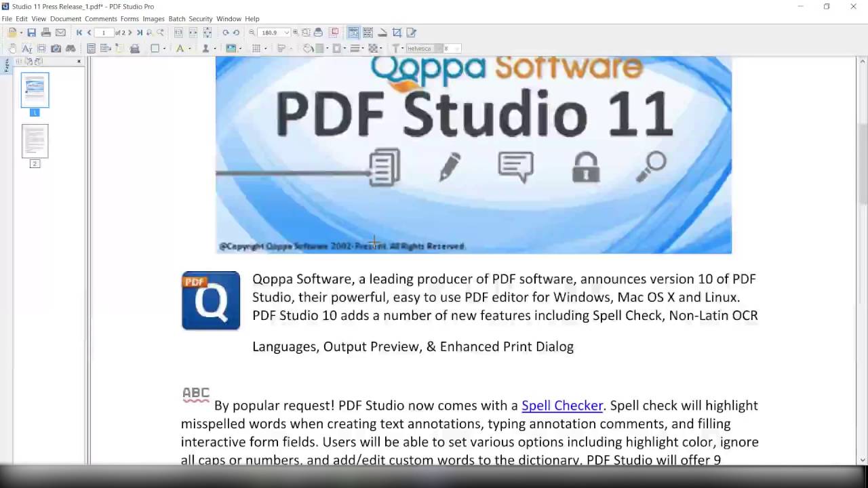Open the Edit menu
The width and height of the screenshot is (868, 488).
[22, 19]
